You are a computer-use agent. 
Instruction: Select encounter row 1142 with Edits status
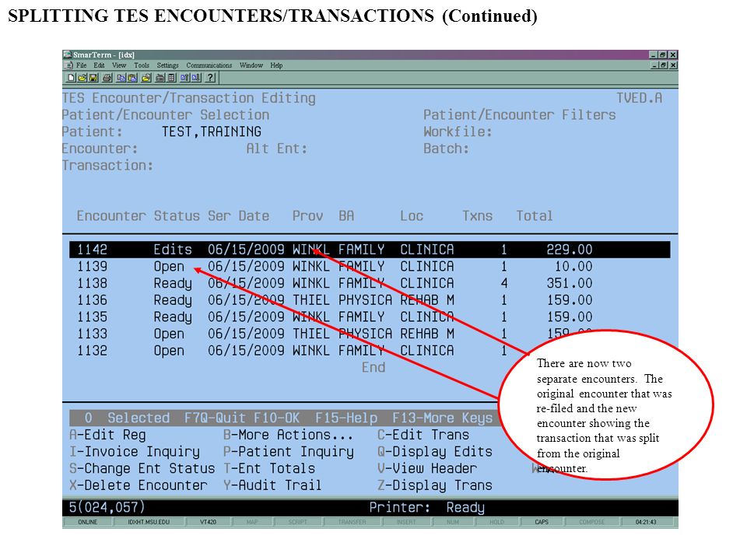pos(370,250)
